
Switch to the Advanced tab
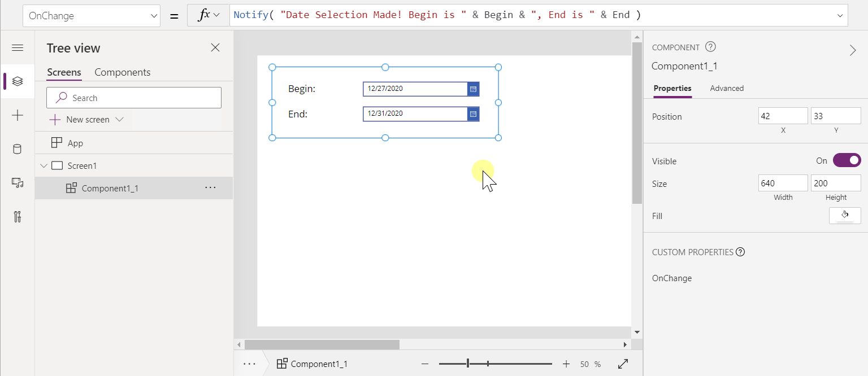pos(727,88)
